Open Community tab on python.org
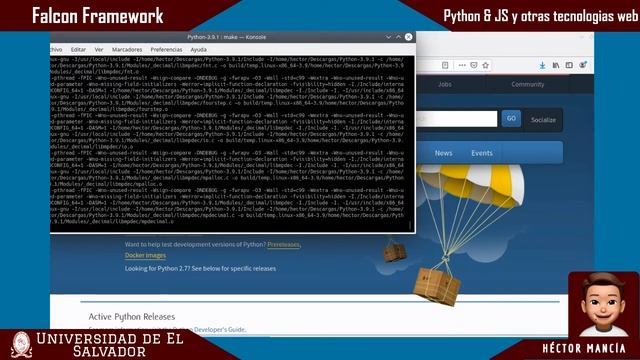Screen dimensions: 640x360 point(528,84)
